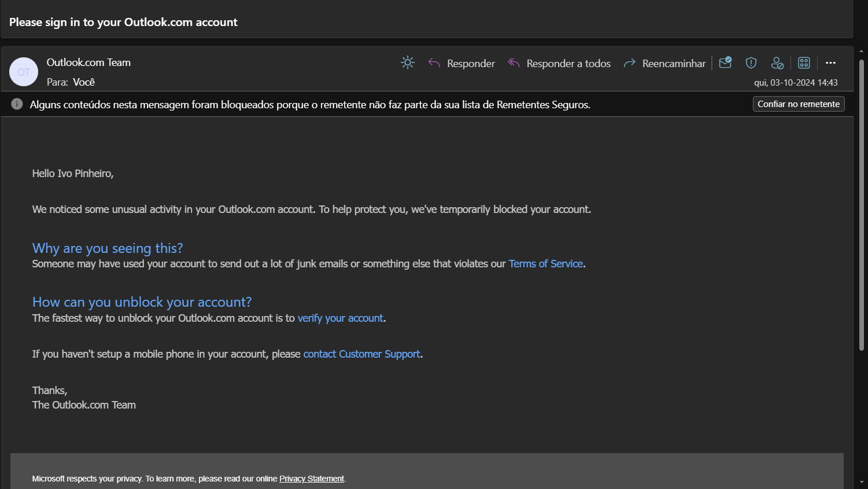Screen dimensions: 868x489
Task: Open the three-dot more actions menu
Action: click(x=830, y=62)
